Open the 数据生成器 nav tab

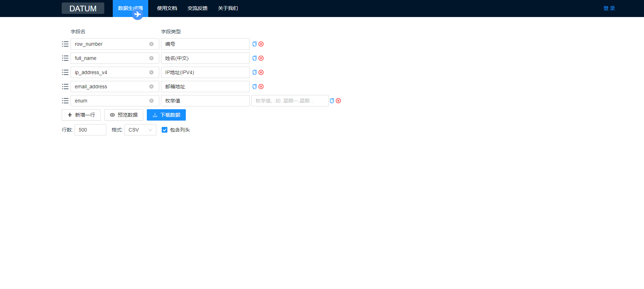point(131,8)
